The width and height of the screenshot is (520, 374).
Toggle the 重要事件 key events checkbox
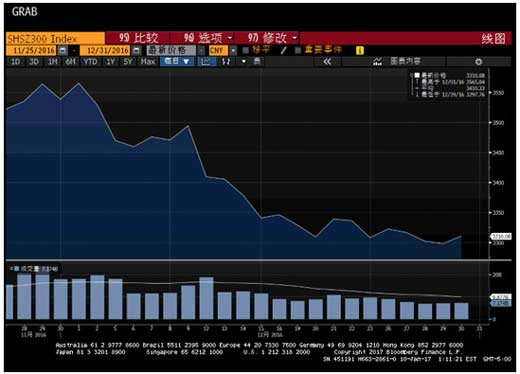pos(298,50)
